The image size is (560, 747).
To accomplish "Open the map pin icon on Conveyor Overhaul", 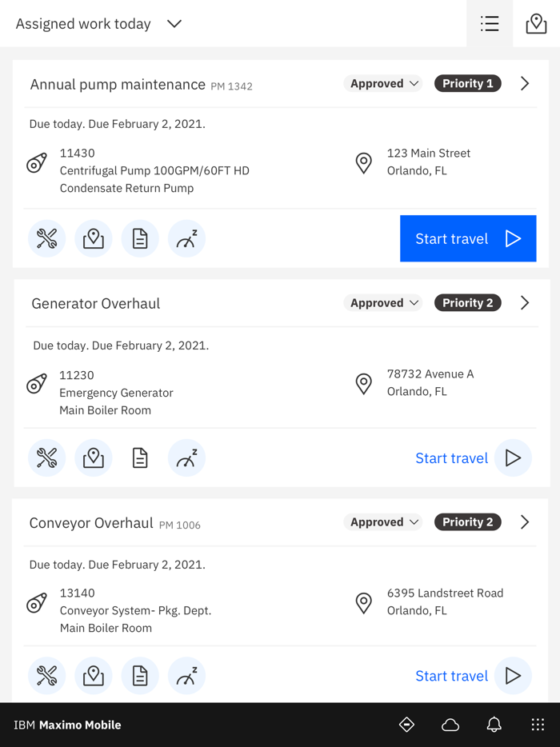I will pos(94,675).
